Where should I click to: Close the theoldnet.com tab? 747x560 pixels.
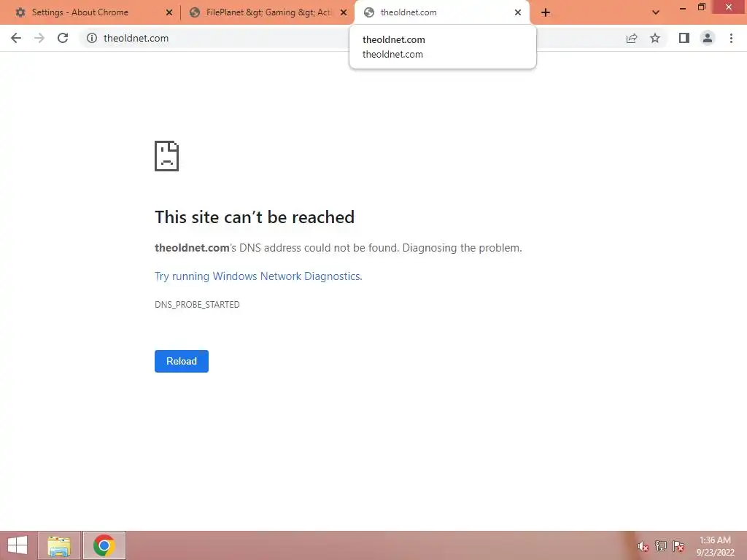tap(518, 13)
